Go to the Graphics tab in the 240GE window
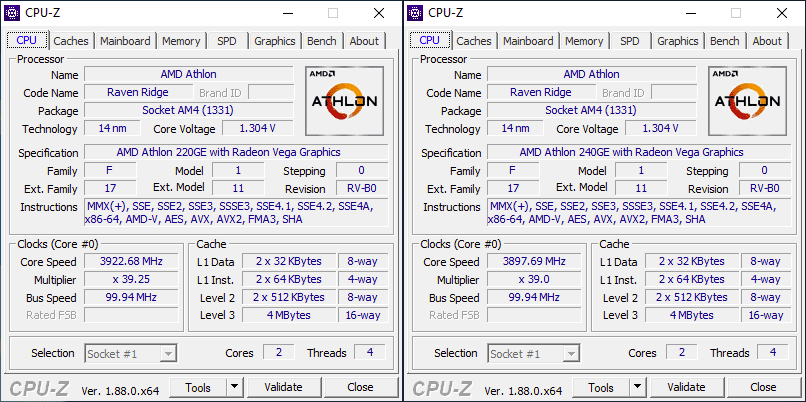 [677, 41]
